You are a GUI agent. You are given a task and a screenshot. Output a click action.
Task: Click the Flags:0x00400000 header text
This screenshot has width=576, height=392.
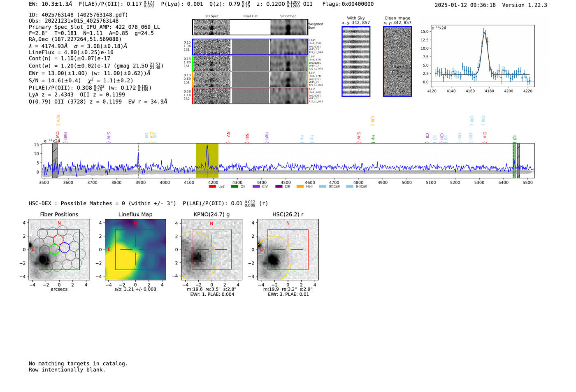coord(348,4)
